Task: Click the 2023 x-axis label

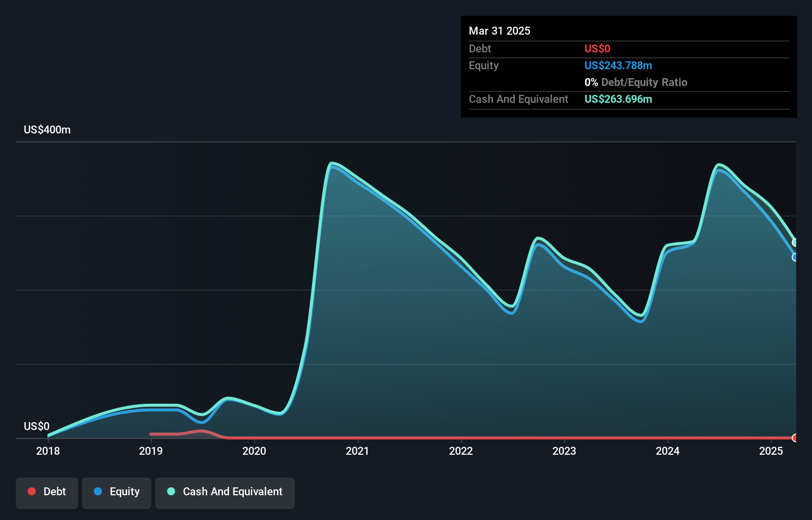Action: click(564, 451)
